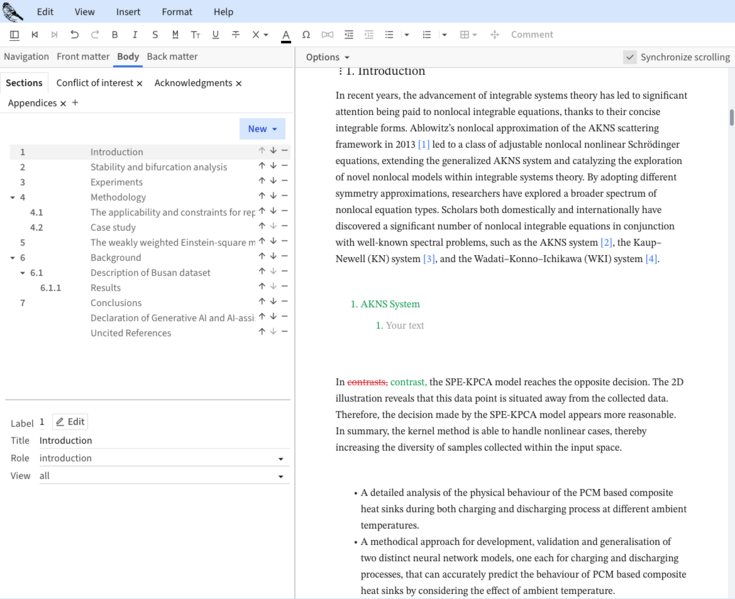Jump to first item icon in toolbar
The width and height of the screenshot is (735, 599).
pyautogui.click(x=35, y=35)
